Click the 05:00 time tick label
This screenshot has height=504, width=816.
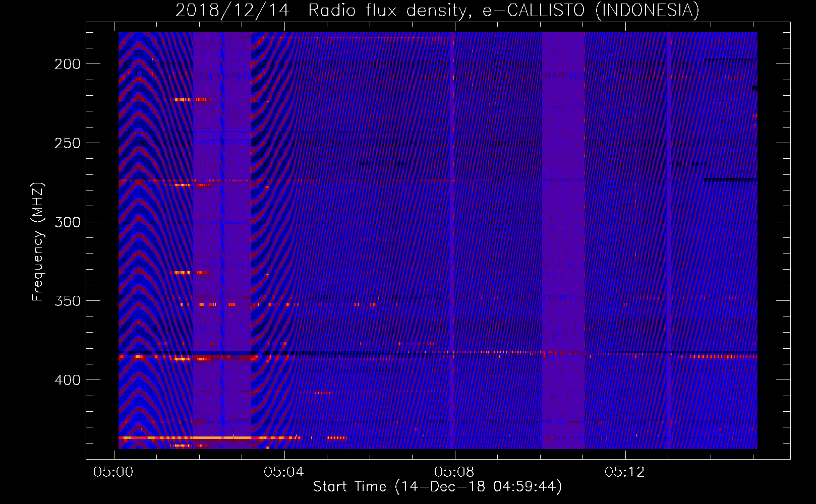[113, 472]
